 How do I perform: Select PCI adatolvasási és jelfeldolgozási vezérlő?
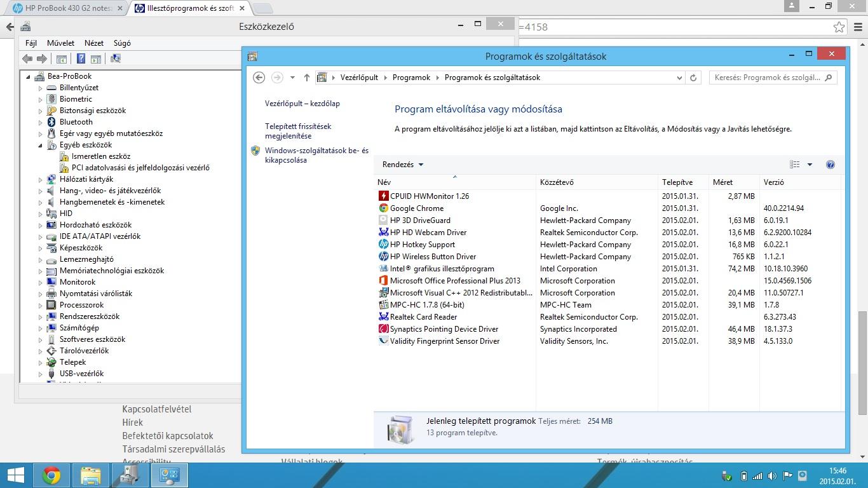pos(140,168)
